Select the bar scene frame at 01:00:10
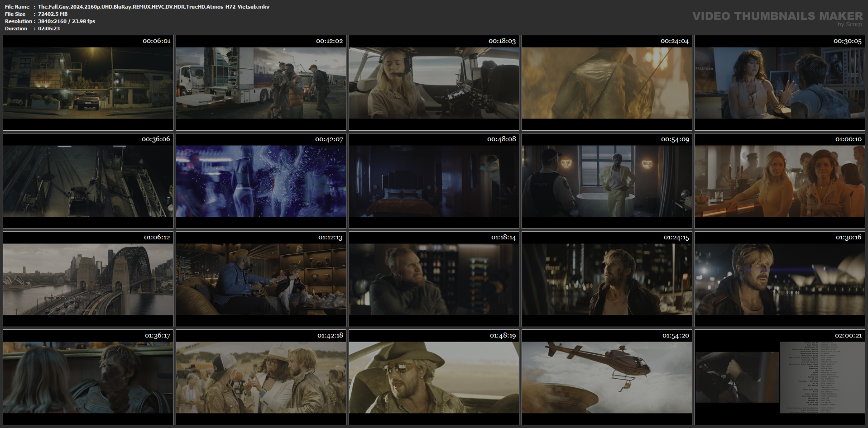868x428 pixels. tap(780, 181)
